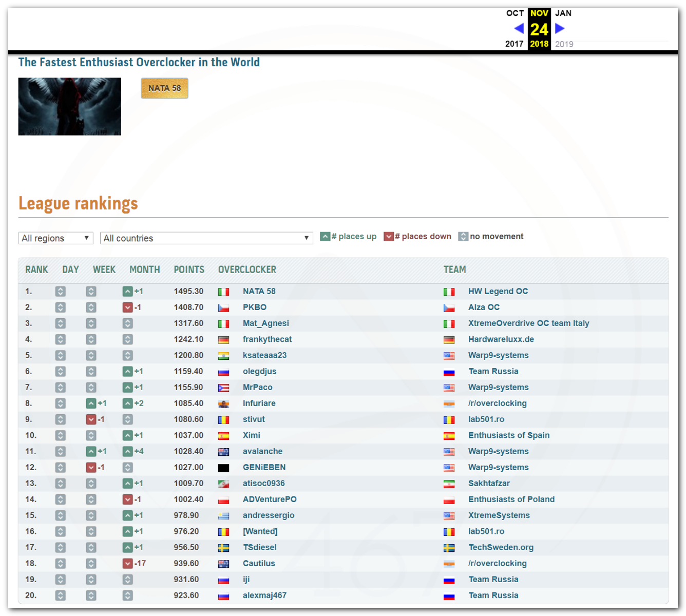Image resolution: width=686 pixels, height=616 pixels.
Task: Click Romanian flag beside stivut
Action: click(223, 420)
